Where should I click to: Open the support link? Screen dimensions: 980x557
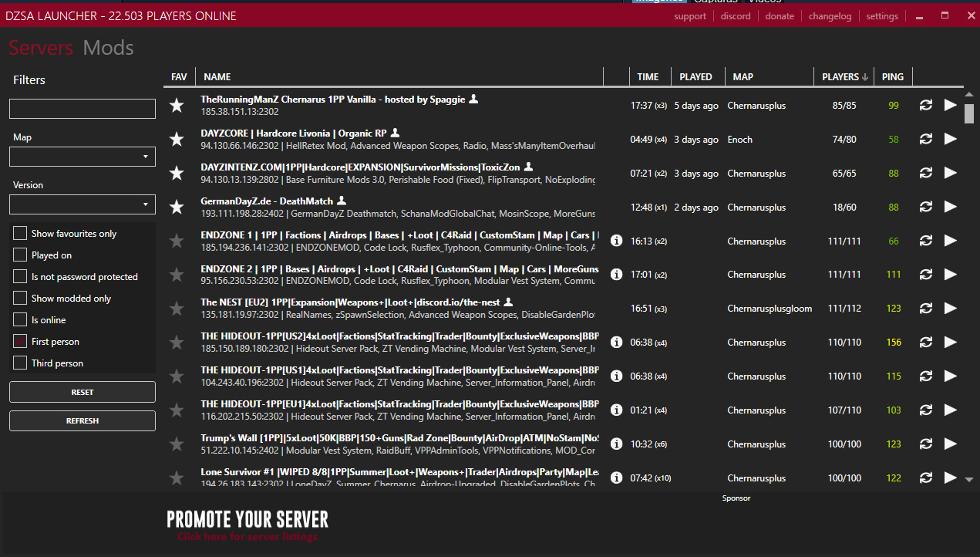689,16
